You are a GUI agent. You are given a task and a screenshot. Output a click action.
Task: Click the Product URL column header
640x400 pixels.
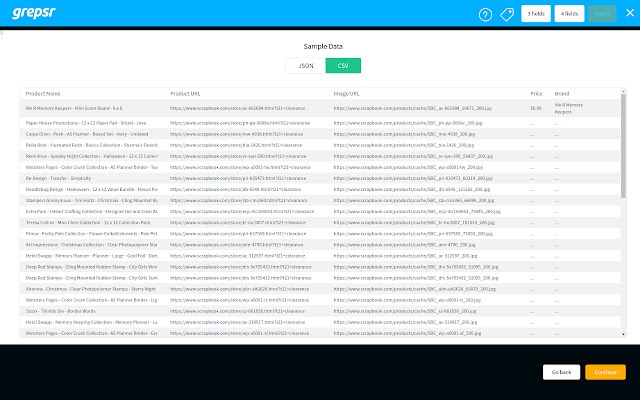[x=185, y=93]
